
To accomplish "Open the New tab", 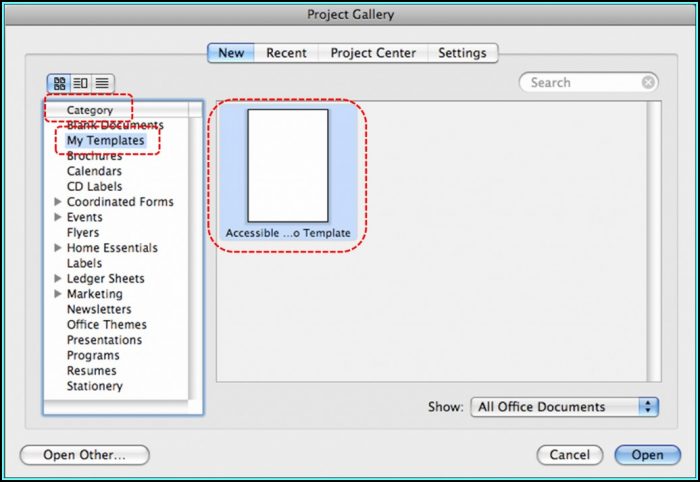I will pos(231,53).
